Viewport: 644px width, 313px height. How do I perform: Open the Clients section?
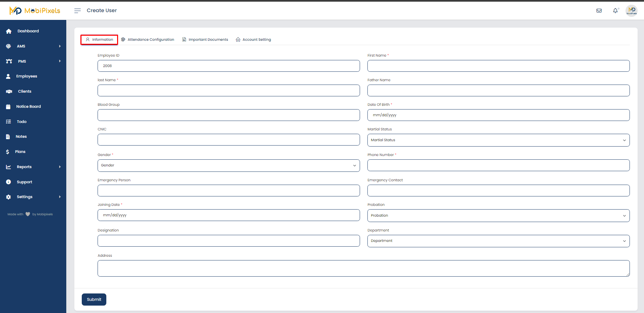(25, 91)
